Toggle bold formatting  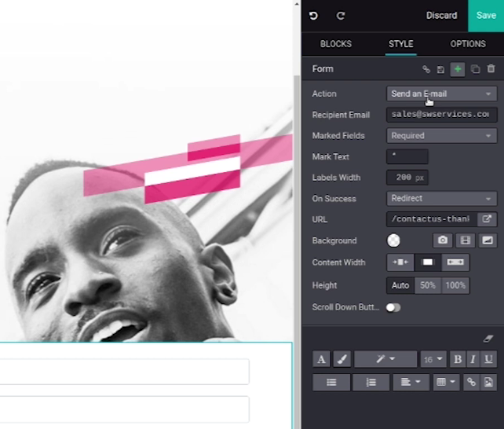(x=458, y=359)
